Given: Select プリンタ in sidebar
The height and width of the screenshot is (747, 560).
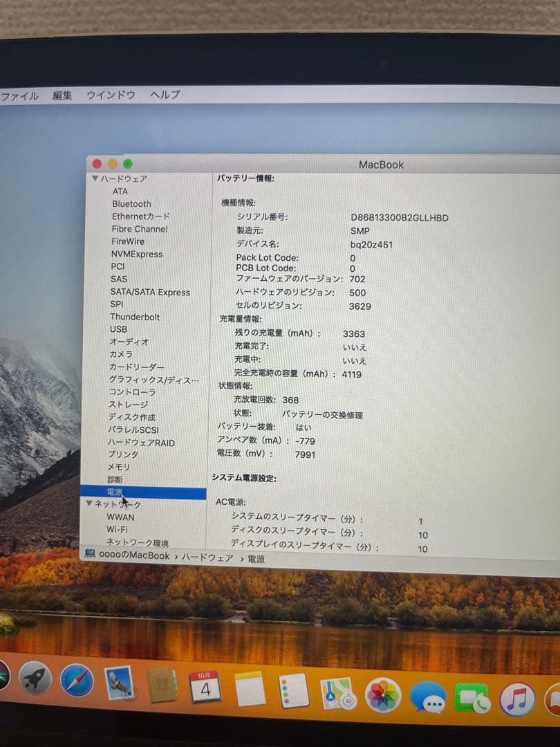Looking at the screenshot, I should pos(123,454).
